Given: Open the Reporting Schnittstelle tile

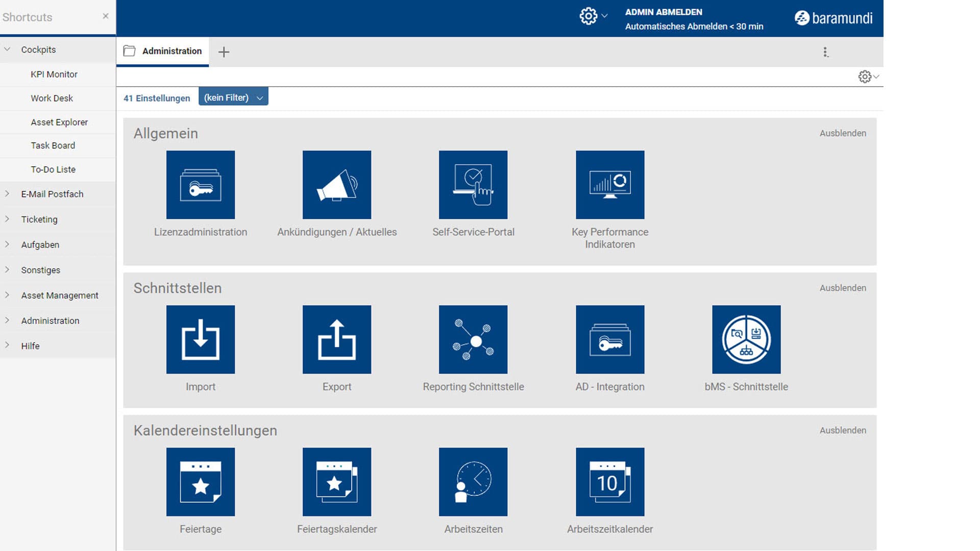Looking at the screenshot, I should tap(473, 339).
